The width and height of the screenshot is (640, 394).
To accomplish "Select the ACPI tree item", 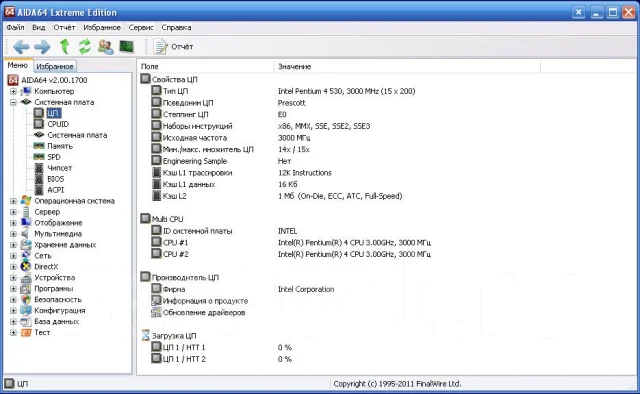I will pos(55,190).
